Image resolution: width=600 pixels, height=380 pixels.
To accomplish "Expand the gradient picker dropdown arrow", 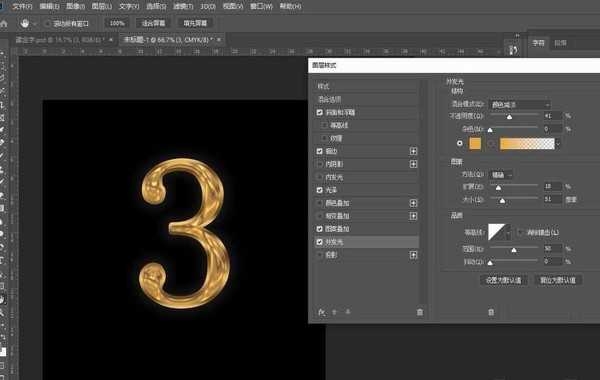I will point(558,144).
